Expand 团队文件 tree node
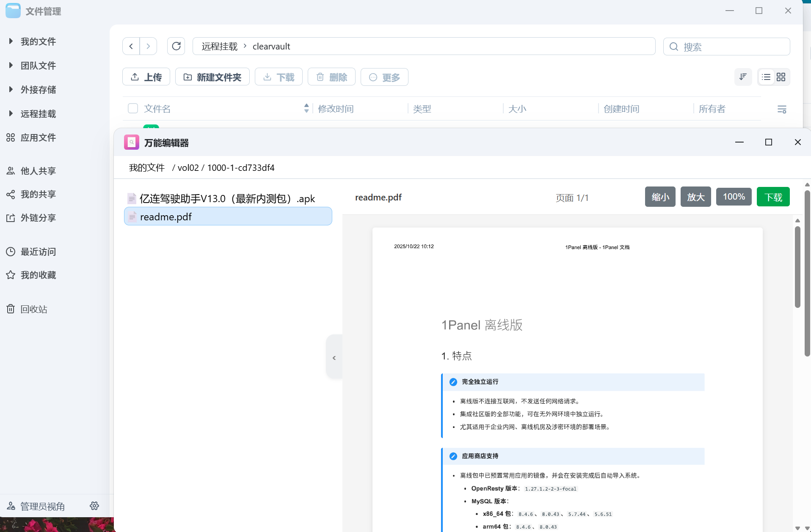 (x=11, y=66)
